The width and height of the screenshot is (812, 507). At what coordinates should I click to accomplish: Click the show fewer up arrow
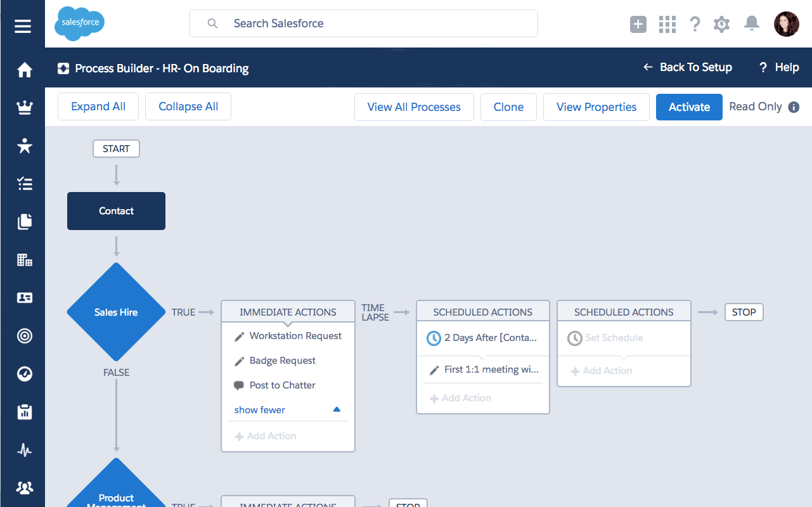337,409
